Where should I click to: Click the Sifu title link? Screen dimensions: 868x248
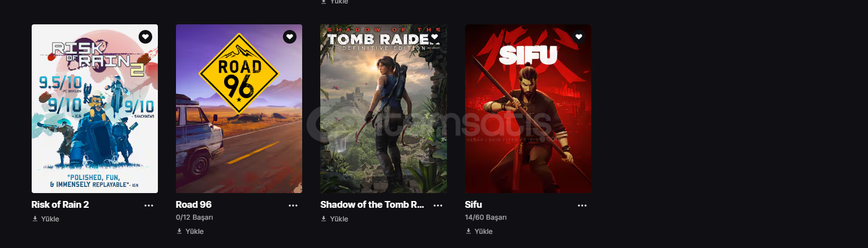[474, 204]
